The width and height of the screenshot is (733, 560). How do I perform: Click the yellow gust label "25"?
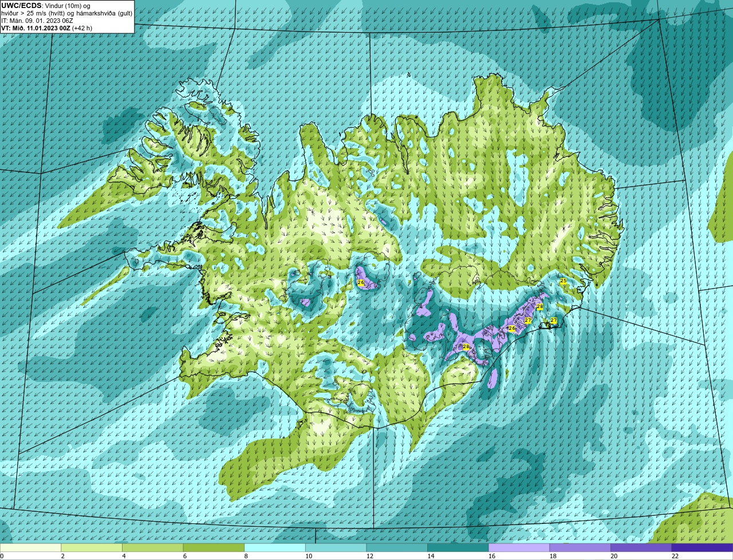coord(563,281)
